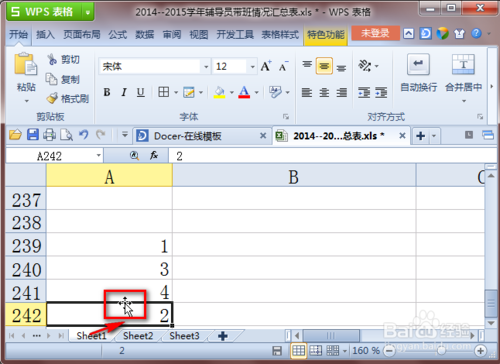Click the Paste clipboard icon
This screenshot has height=364, width=500.
click(26, 64)
